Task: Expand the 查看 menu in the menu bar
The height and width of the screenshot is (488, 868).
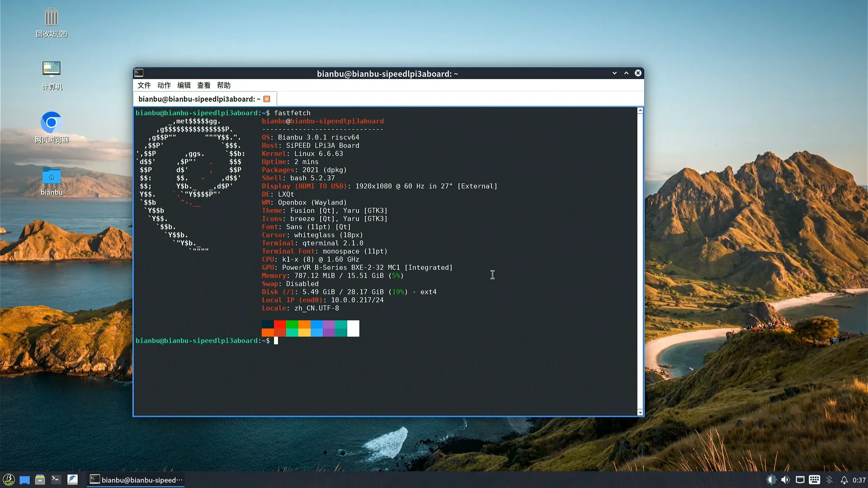Action: [203, 85]
